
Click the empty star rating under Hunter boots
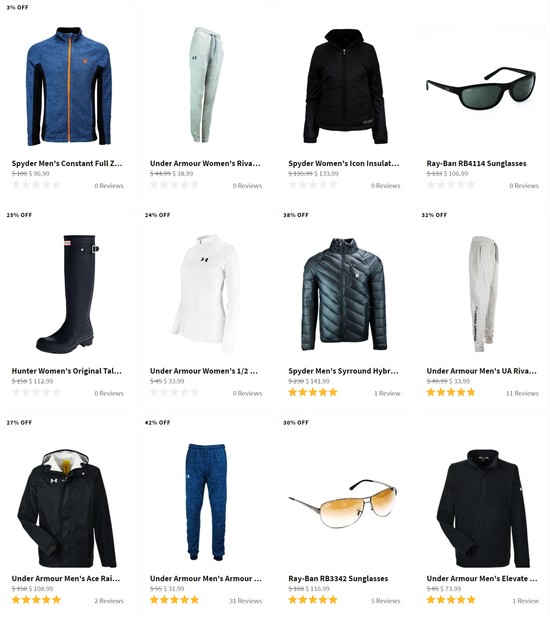(x=36, y=392)
